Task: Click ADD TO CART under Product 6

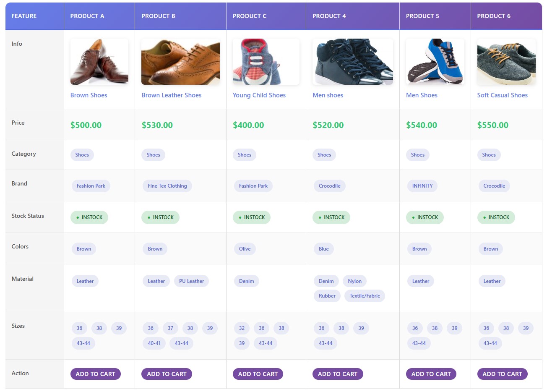Action: pos(502,374)
